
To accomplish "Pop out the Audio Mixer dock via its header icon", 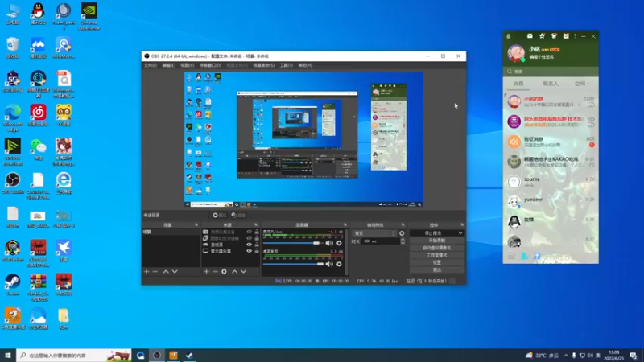I will tap(345, 225).
